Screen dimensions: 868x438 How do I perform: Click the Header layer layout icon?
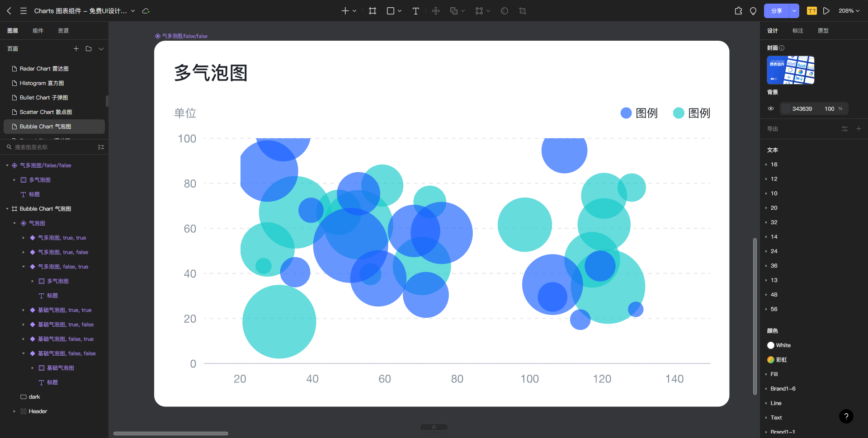coord(24,411)
